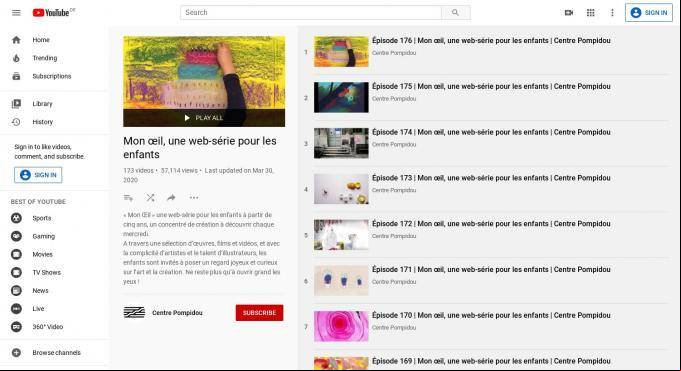This screenshot has width=681, height=371.
Task: Click the TV Shows icon
Action: tap(16, 272)
